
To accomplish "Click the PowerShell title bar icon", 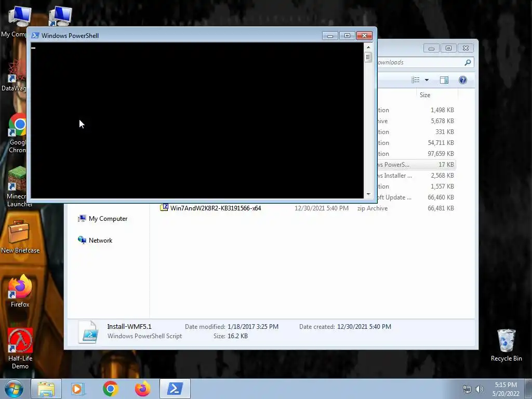I will pos(35,36).
